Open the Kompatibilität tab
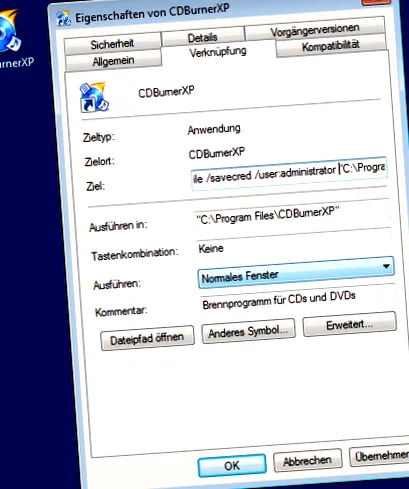The width and height of the screenshot is (409, 489). tap(331, 46)
